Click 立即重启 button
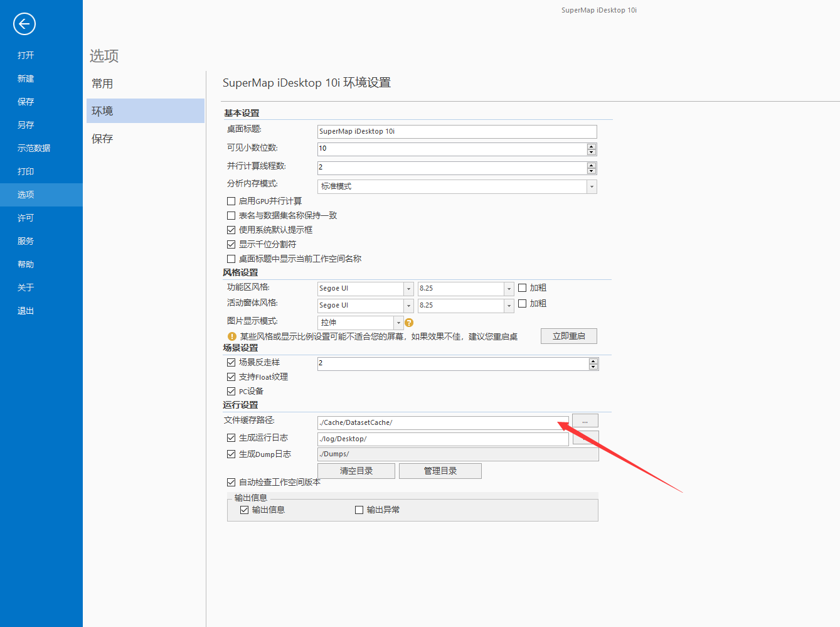 click(569, 336)
